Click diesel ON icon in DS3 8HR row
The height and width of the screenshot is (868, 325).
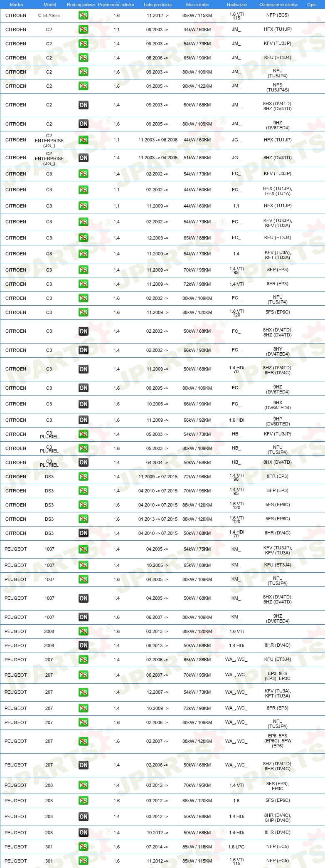[x=83, y=533]
